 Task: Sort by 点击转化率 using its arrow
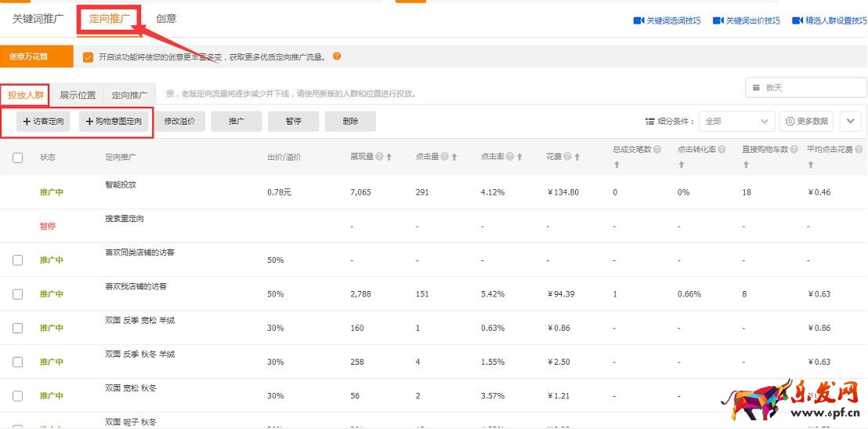point(680,165)
